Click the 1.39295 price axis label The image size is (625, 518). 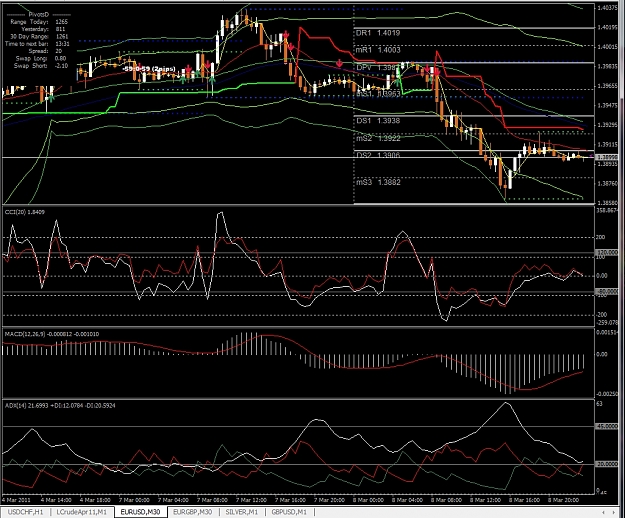607,125
